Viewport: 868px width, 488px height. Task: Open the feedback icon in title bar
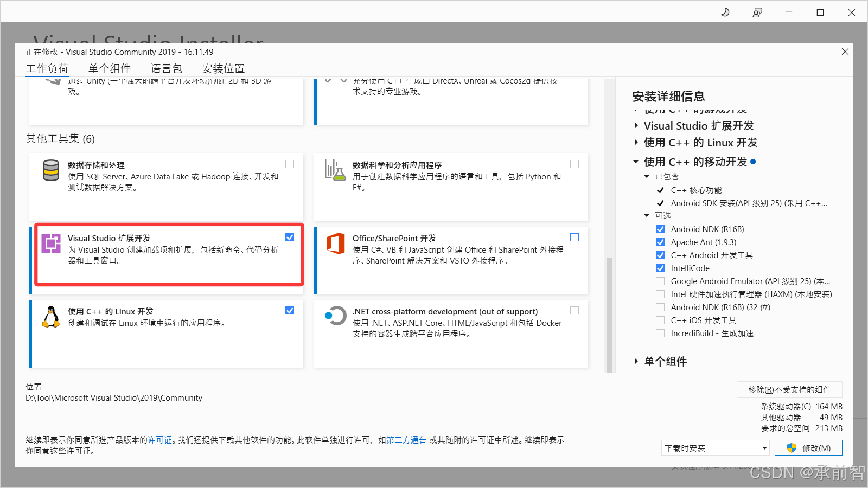coord(757,12)
